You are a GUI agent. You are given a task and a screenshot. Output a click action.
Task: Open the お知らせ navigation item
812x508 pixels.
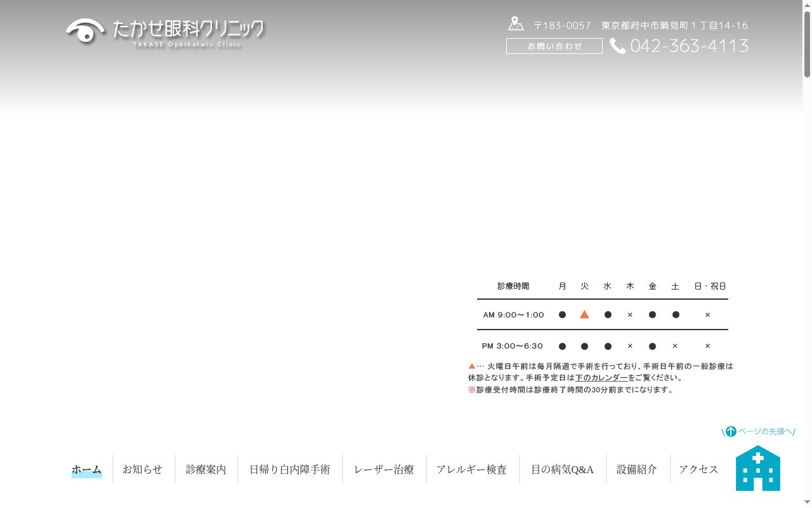(143, 469)
